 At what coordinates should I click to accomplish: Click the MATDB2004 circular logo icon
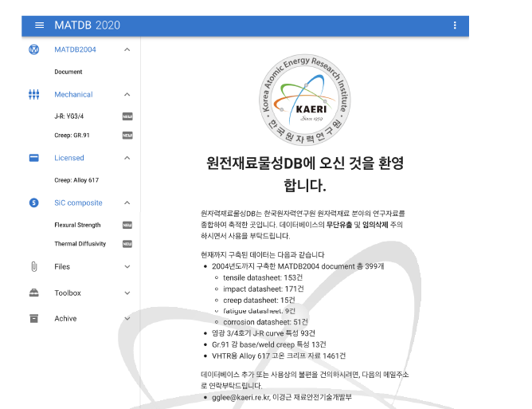34,49
